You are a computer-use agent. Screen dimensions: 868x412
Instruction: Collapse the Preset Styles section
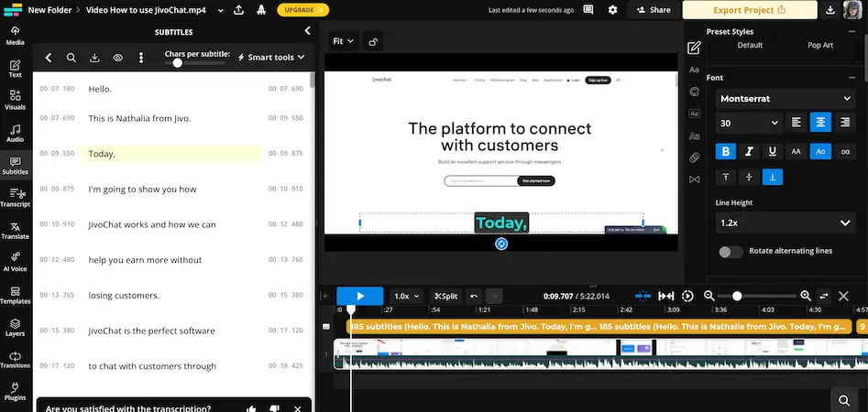[852, 31]
